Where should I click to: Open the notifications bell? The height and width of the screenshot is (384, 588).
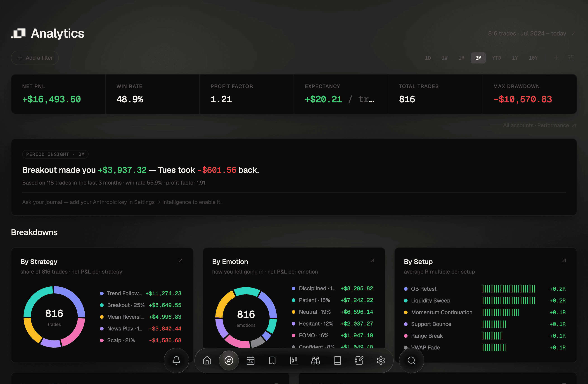pos(176,360)
